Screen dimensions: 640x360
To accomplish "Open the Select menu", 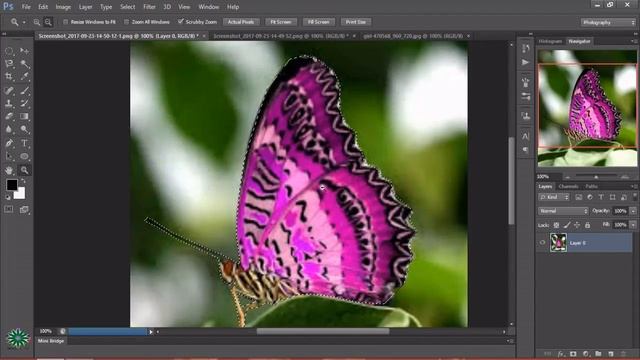I will 127,7.
